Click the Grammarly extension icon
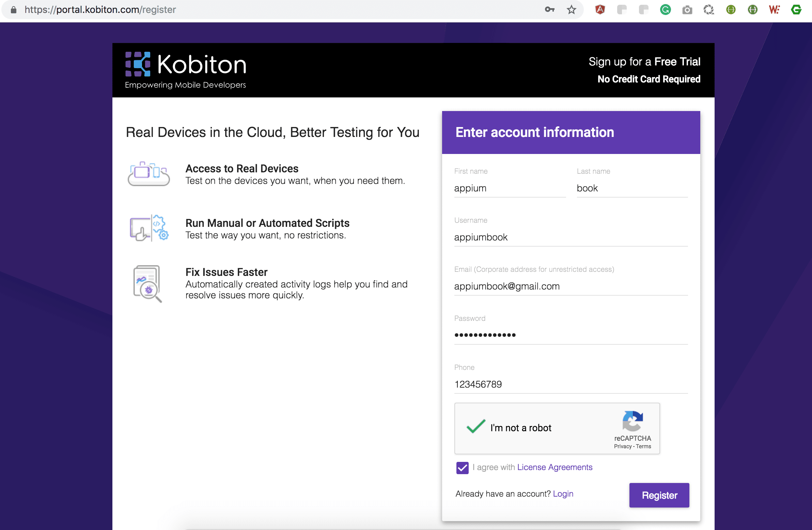Image resolution: width=812 pixels, height=530 pixels. [x=665, y=10]
